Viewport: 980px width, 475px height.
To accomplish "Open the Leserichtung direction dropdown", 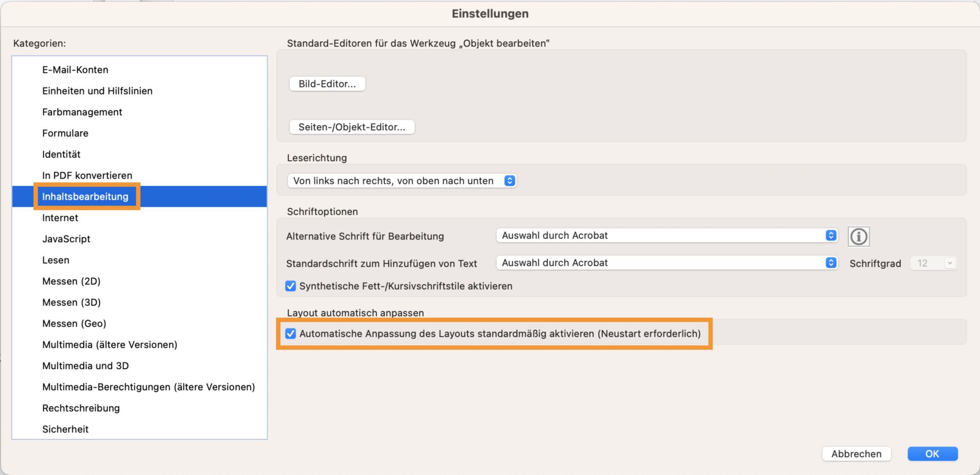I will (x=508, y=180).
